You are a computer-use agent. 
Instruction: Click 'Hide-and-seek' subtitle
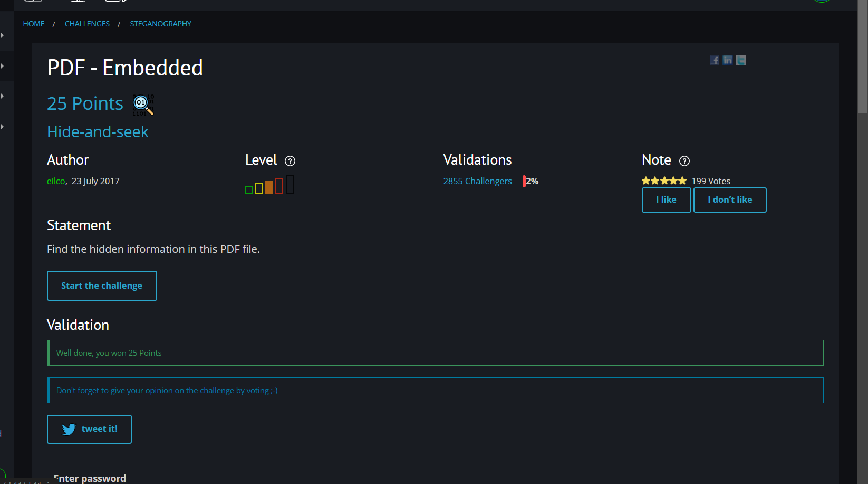(98, 131)
